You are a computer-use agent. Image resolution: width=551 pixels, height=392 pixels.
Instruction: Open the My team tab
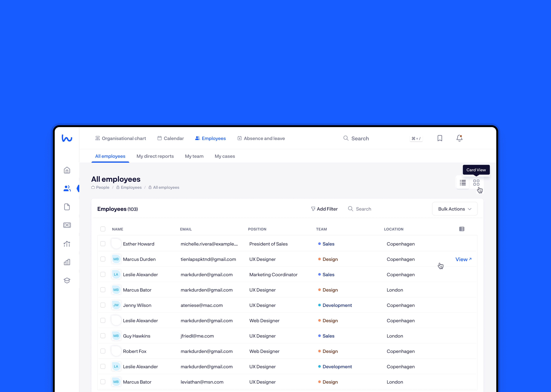(194, 156)
